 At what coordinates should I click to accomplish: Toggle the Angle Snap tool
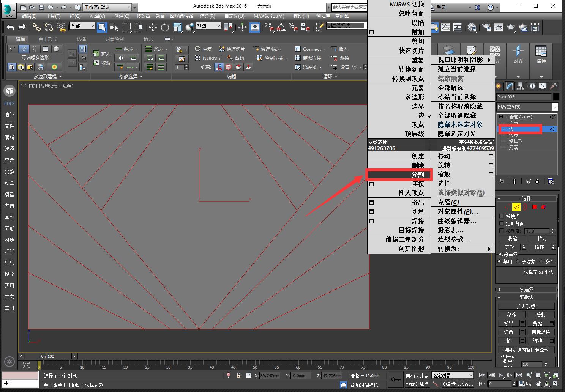(281, 27)
